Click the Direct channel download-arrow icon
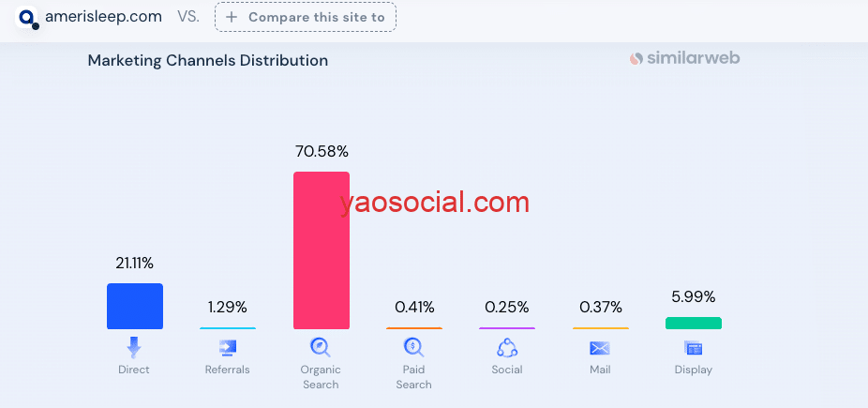868x408 pixels. click(x=134, y=348)
